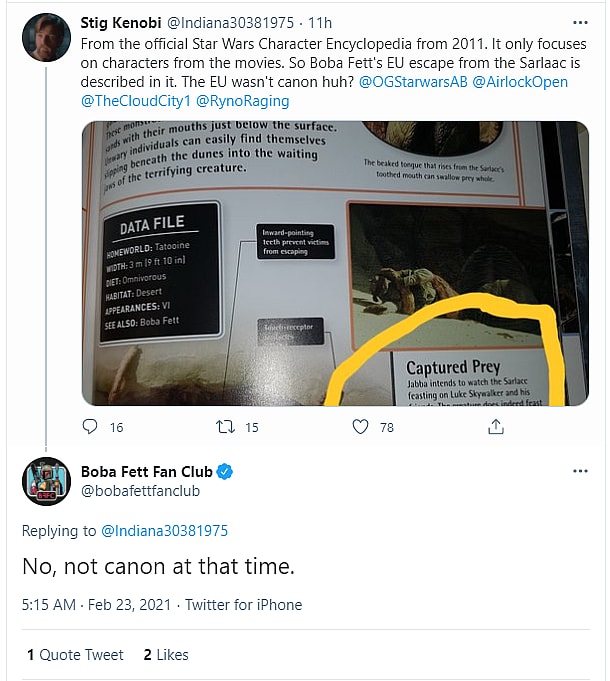Open more options on Stig Kenobi's tweet
The height and width of the screenshot is (681, 610).
pyautogui.click(x=580, y=22)
